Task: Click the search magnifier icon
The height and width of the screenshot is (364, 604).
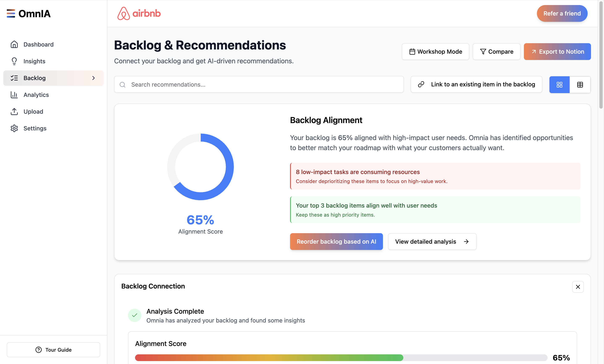Action: (122, 84)
